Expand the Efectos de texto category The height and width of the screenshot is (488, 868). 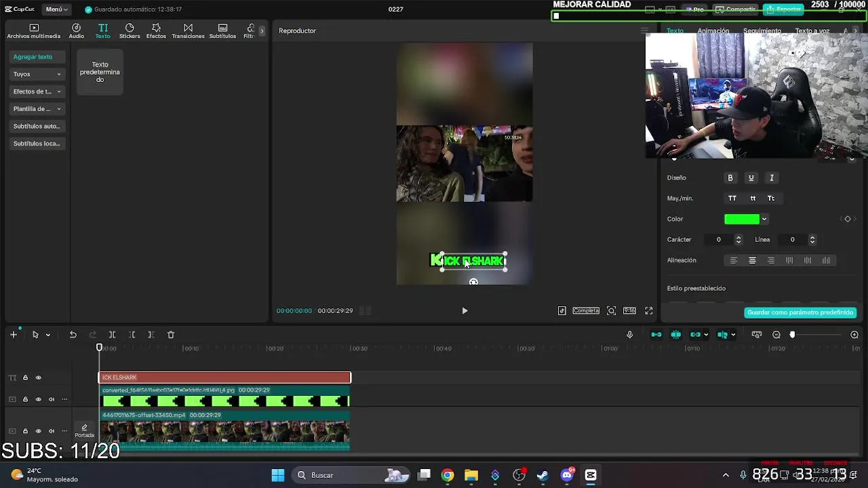pyautogui.click(x=37, y=91)
